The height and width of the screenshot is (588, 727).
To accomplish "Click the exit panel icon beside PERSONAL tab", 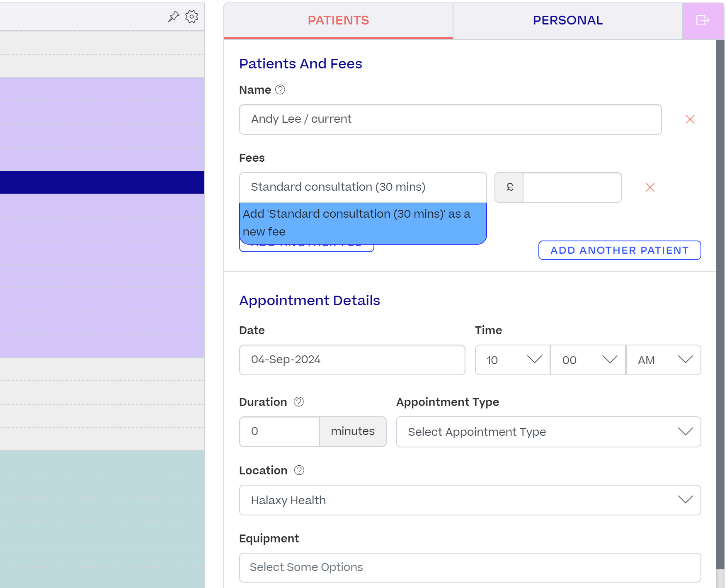I will coord(703,20).
